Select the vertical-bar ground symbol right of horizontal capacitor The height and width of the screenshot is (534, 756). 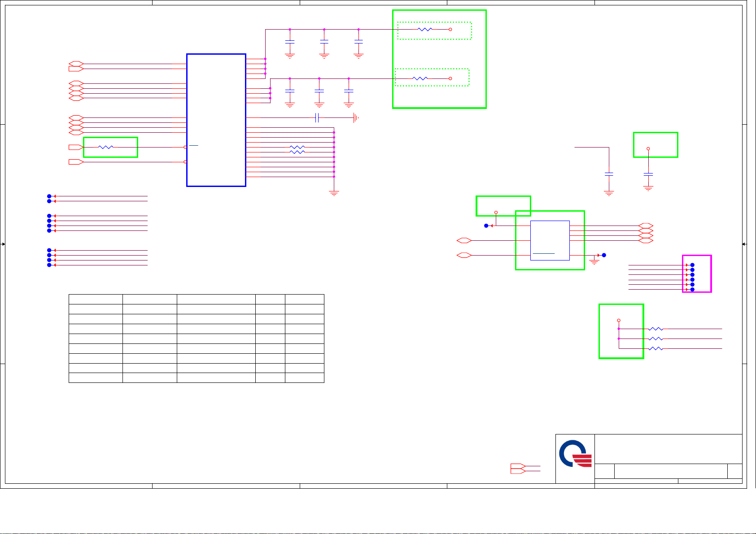click(x=356, y=118)
